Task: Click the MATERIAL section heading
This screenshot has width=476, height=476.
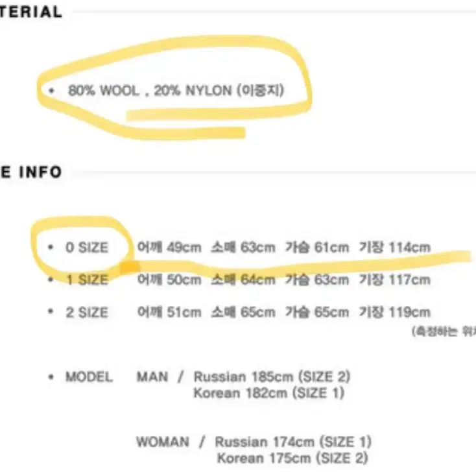Action: pyautogui.click(x=30, y=12)
